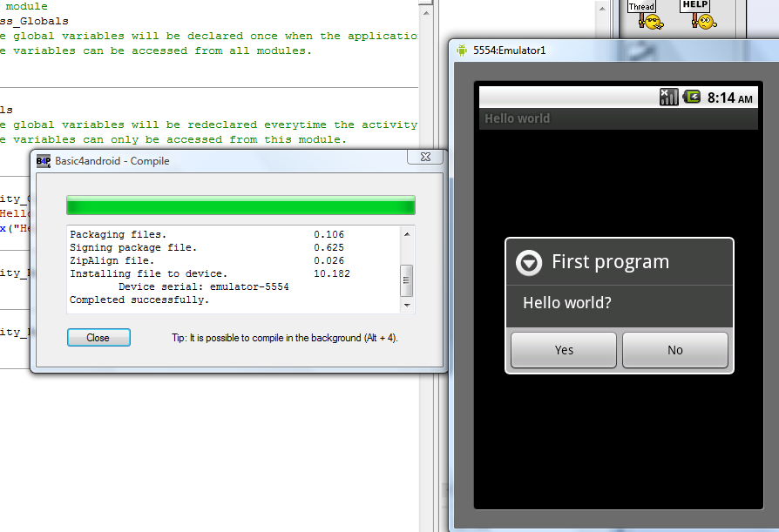
Task: Click the 8:14 AM clock in emulator
Action: pyautogui.click(x=730, y=98)
